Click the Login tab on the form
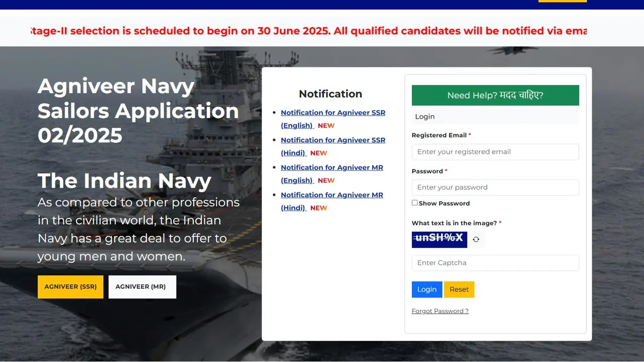 pyautogui.click(x=425, y=116)
